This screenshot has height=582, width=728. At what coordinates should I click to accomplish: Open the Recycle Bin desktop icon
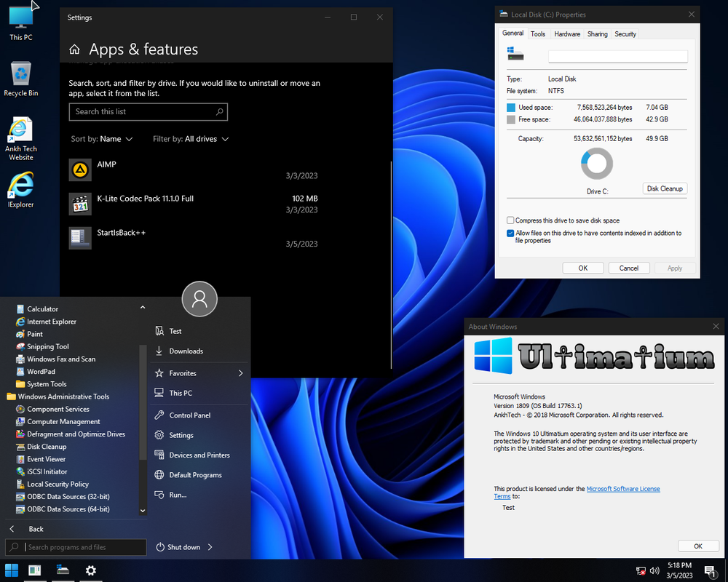pyautogui.click(x=21, y=79)
